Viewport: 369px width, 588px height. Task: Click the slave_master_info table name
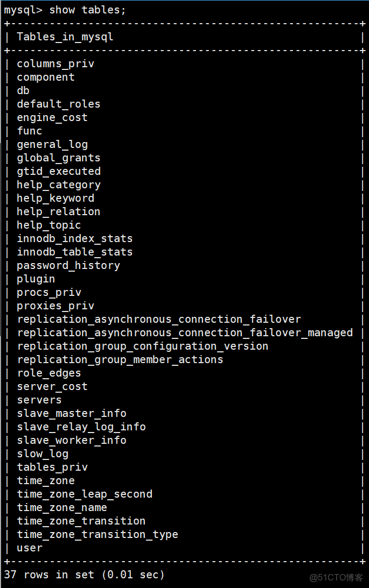point(71,413)
